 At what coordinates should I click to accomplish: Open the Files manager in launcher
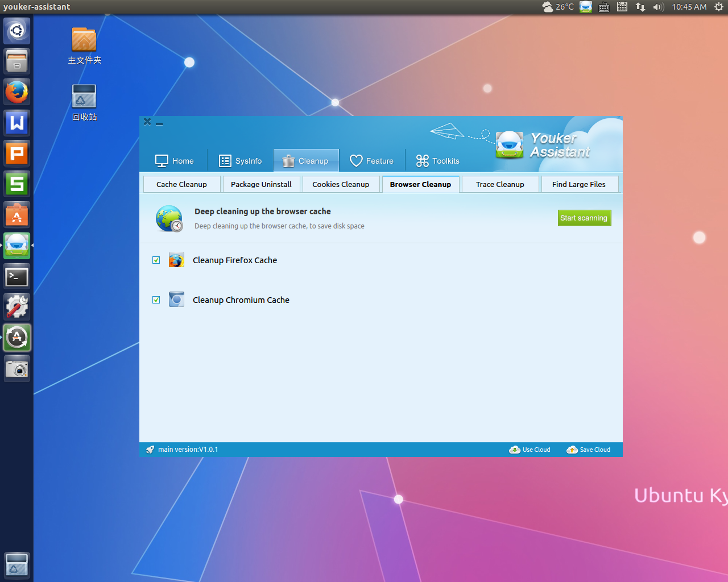point(17,61)
